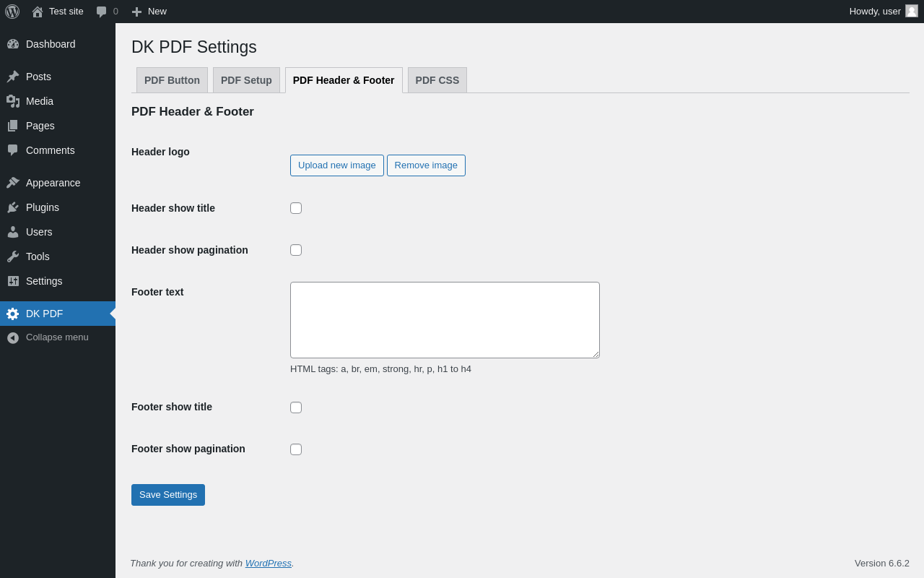
Task: Click the Test site home icon
Action: click(38, 12)
